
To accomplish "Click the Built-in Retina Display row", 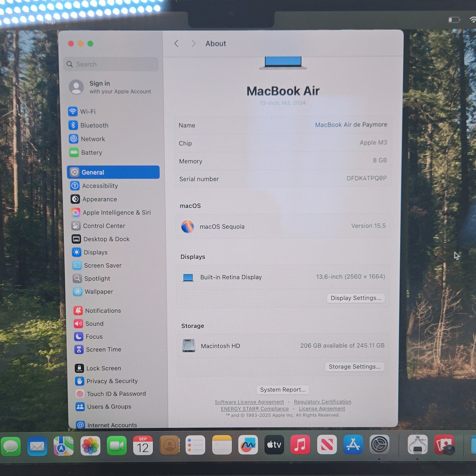I will (x=283, y=277).
